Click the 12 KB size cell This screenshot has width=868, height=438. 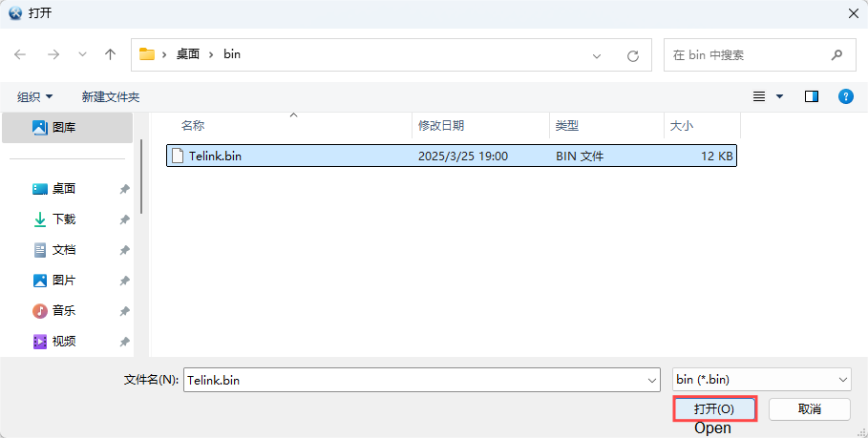pyautogui.click(x=717, y=156)
